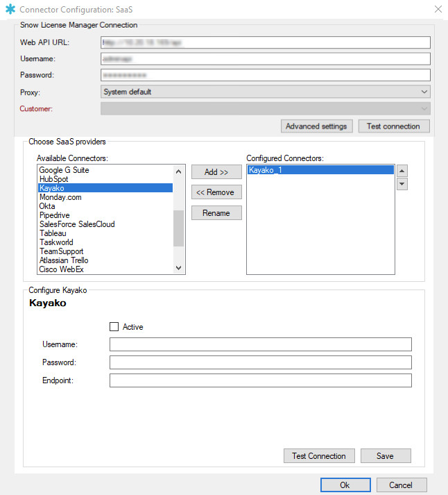Move Kayako_1 connector up with arrow

coord(402,171)
